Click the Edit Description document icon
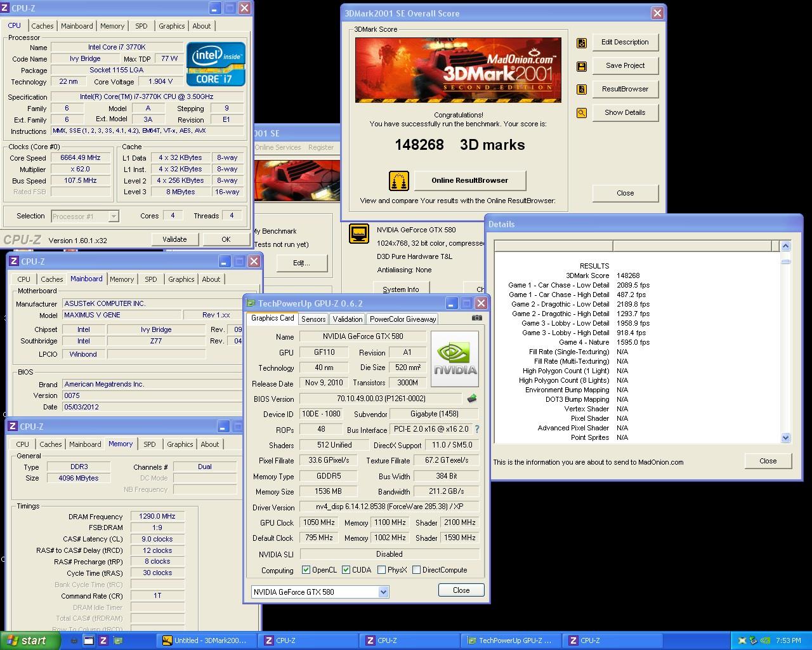Screen dimensions: 812x650 (581, 43)
